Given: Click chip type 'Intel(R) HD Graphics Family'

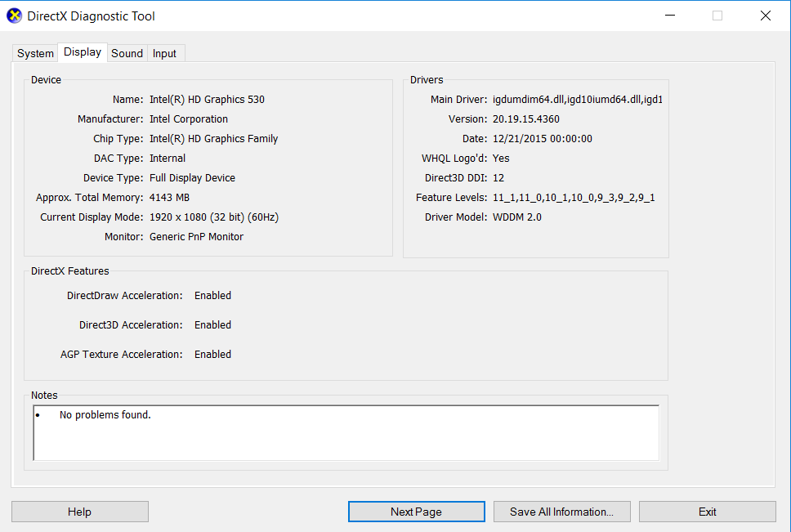Looking at the screenshot, I should point(213,139).
